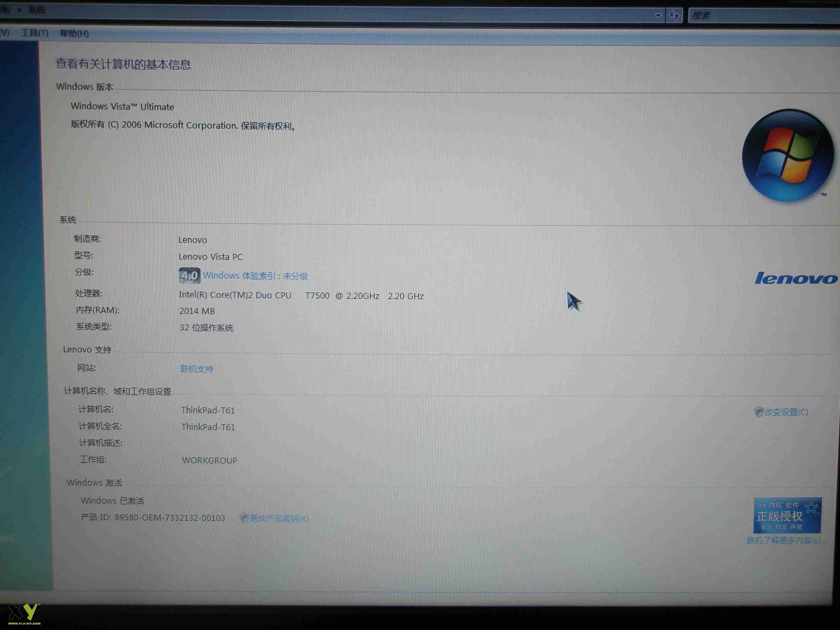The width and height of the screenshot is (840, 630).
Task: Open the Windows 体验索引 : 未分级 link
Action: coord(256,276)
